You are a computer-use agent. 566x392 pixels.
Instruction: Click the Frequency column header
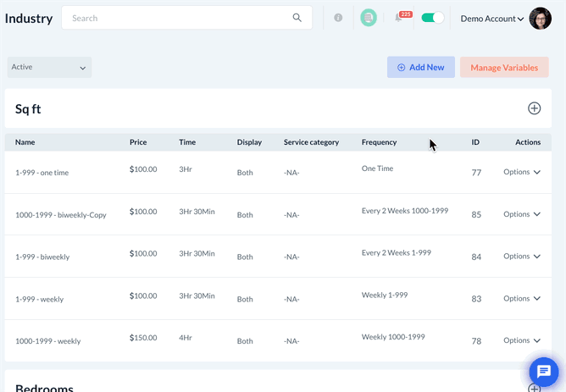point(379,142)
